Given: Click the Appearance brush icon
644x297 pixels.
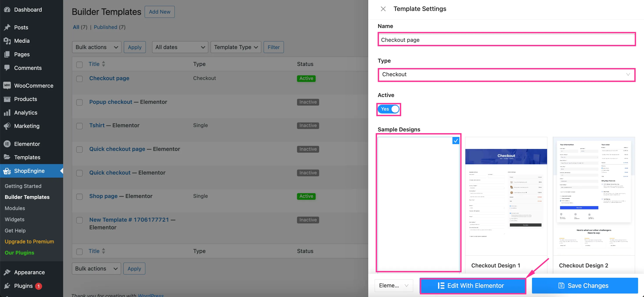Looking at the screenshot, I should [x=7, y=272].
